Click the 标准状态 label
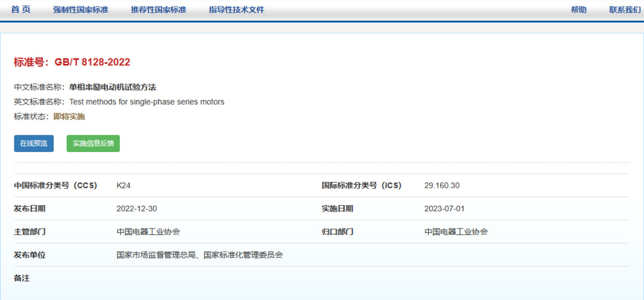644x300 pixels. pyautogui.click(x=31, y=116)
